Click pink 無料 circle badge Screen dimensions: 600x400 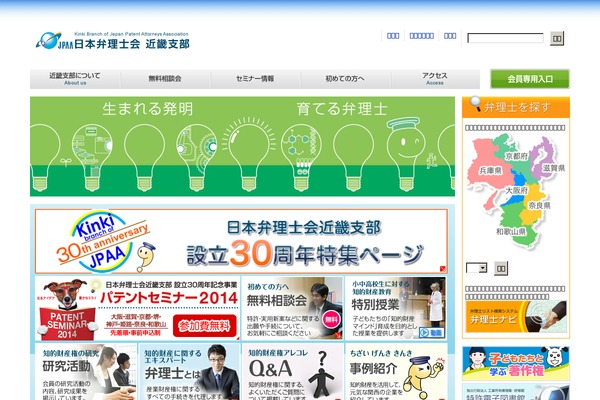coord(331,320)
